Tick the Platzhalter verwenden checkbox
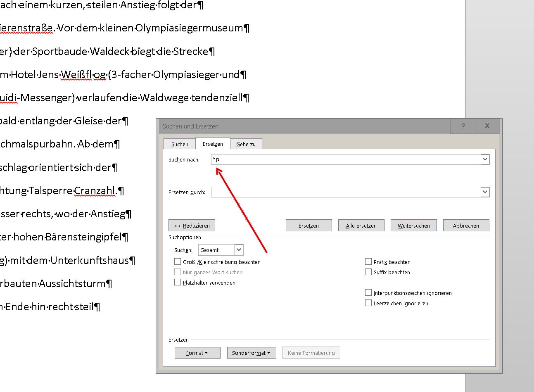The width and height of the screenshot is (534, 392). [178, 282]
